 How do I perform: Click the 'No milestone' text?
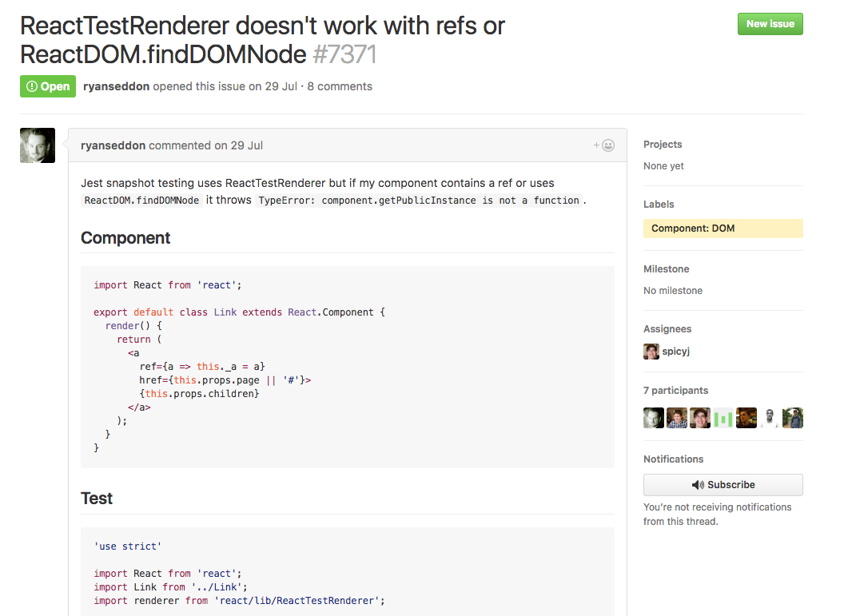(x=673, y=291)
